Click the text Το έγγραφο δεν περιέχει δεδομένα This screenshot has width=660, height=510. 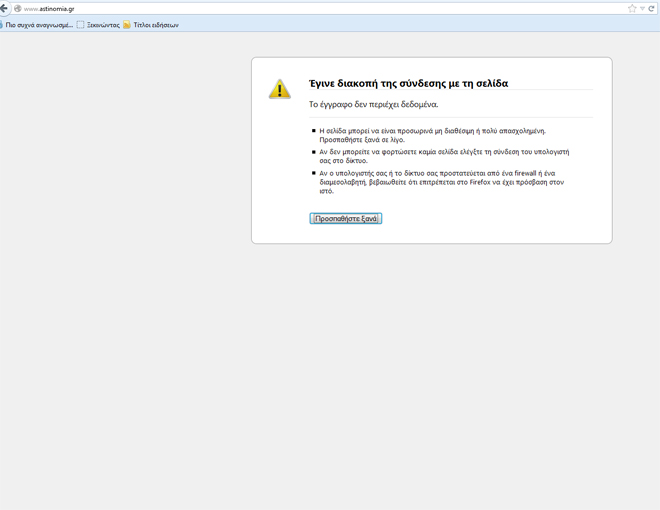[x=373, y=104]
